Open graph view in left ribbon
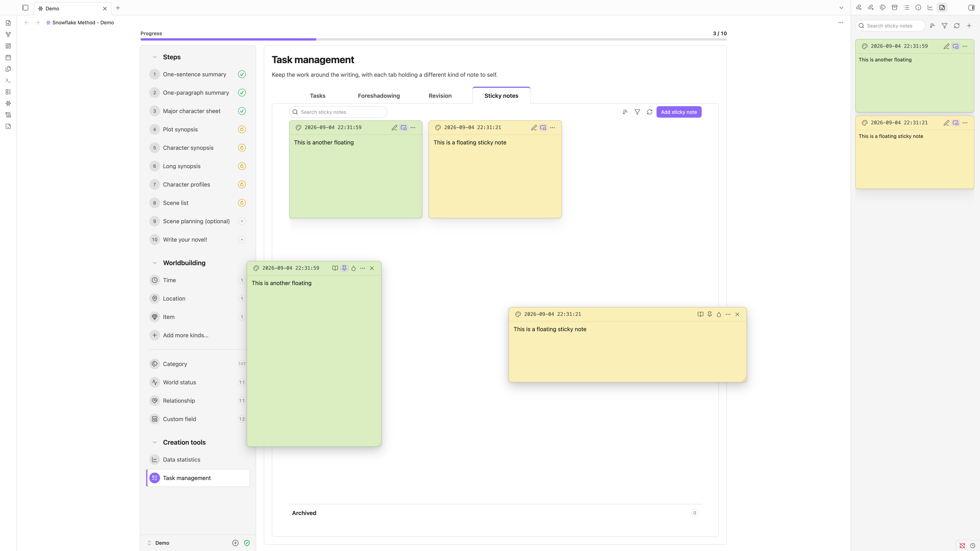Viewport: 980px width, 551px height. pyautogui.click(x=8, y=34)
